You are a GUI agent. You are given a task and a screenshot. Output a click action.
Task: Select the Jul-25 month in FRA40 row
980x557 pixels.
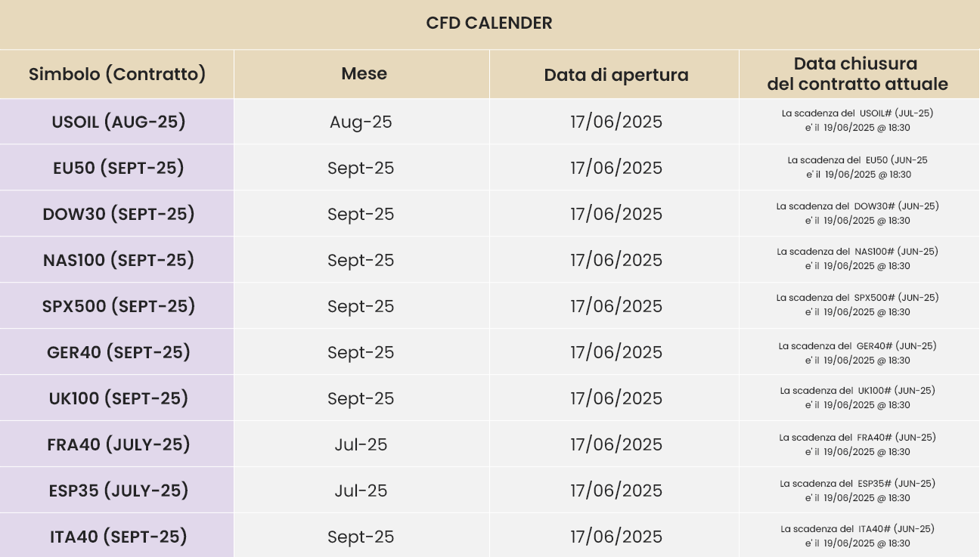pyautogui.click(x=361, y=444)
